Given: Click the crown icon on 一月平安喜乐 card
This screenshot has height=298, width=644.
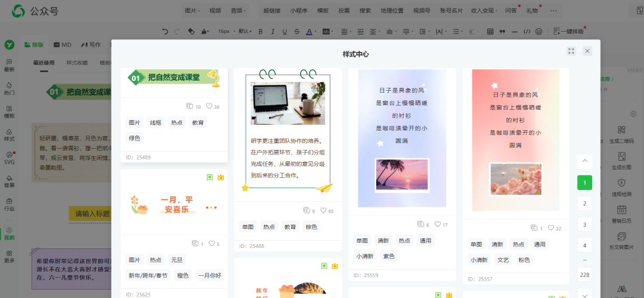Looking at the screenshot, I should [221, 177].
